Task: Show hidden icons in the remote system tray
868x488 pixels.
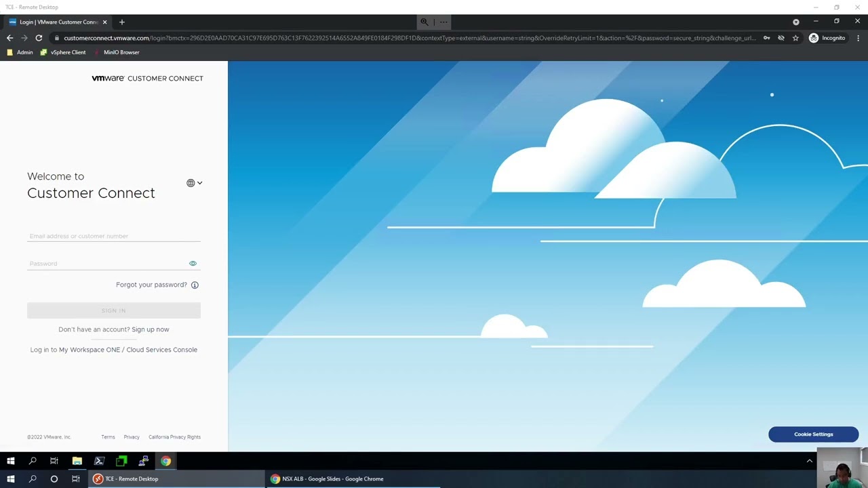Action: tap(809, 461)
